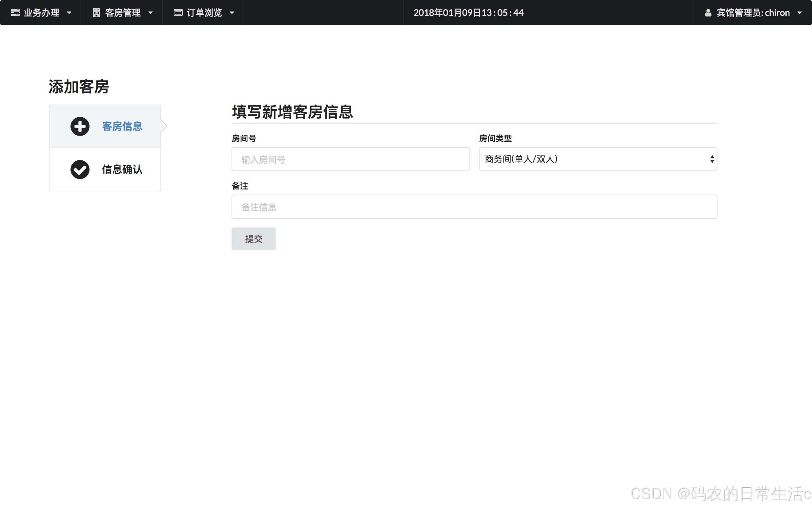
Task: Open the 宾馆管理员 user menu caret
Action: coord(800,13)
